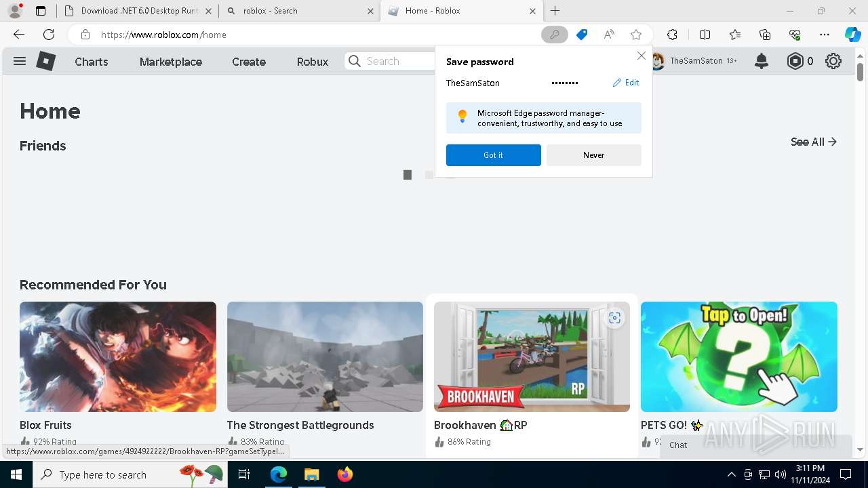Open Task View on taskbar
Image resolution: width=868 pixels, height=488 pixels.
245,474
